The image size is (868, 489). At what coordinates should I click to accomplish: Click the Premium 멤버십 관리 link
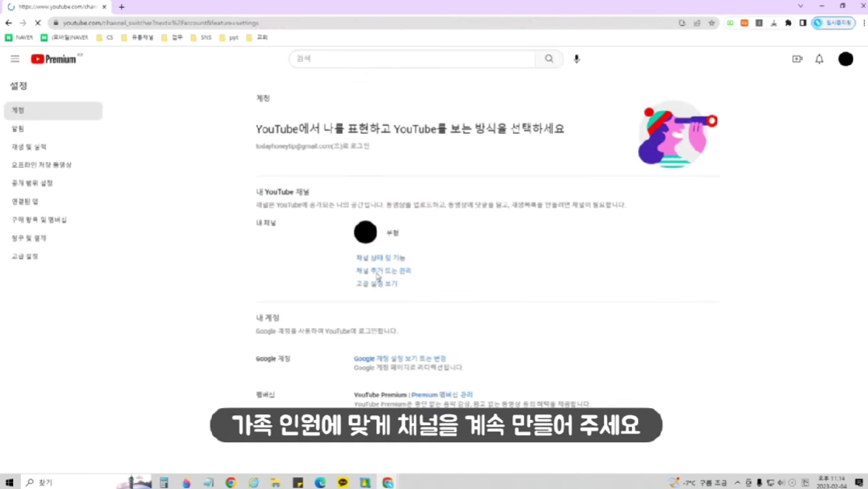pyautogui.click(x=441, y=395)
